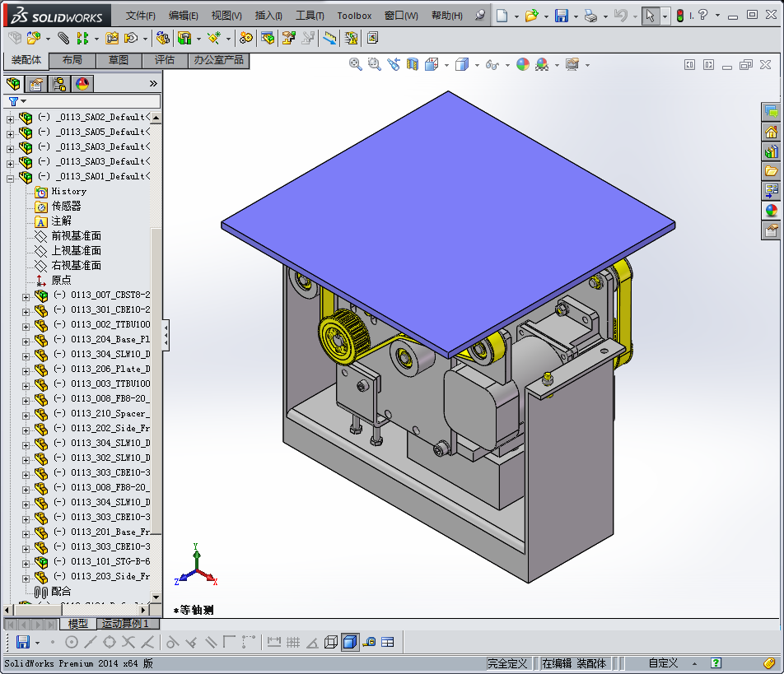The height and width of the screenshot is (674, 784).
Task: Open the Toolbox menu
Action: pyautogui.click(x=354, y=16)
